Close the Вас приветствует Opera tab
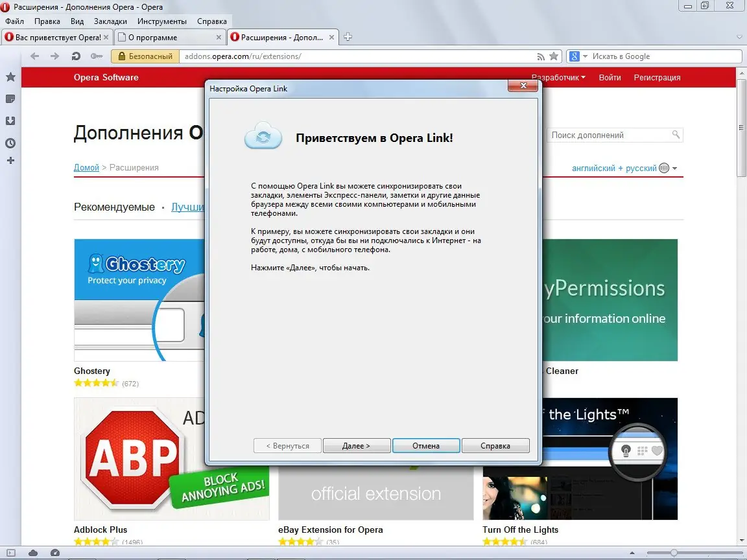The image size is (747, 560). pos(106,37)
